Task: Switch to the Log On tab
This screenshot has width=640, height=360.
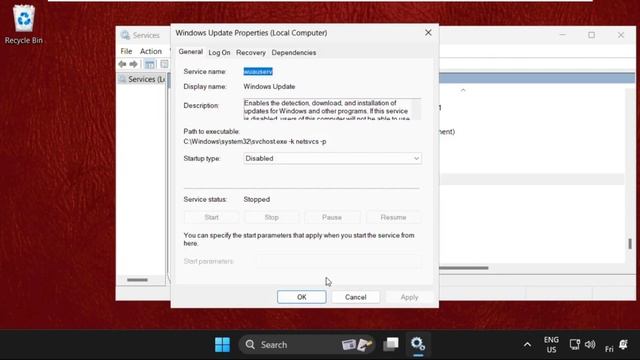Action: pos(219,53)
